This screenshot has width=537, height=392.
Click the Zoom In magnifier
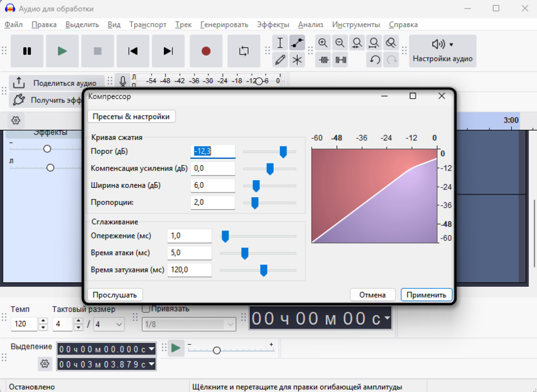point(323,43)
